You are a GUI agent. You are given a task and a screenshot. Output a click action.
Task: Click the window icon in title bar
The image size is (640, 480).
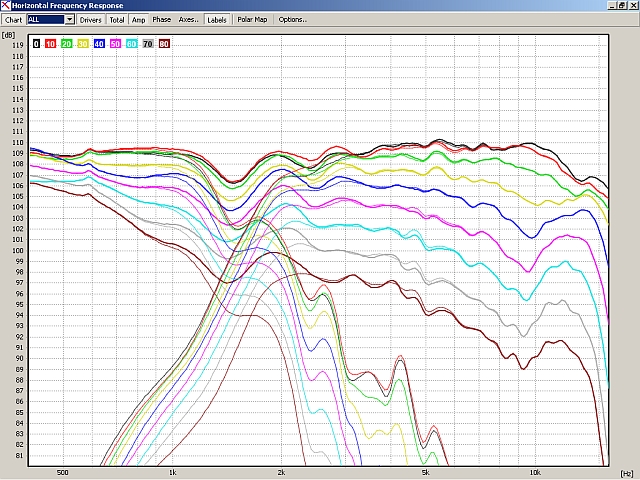pos(5,5)
